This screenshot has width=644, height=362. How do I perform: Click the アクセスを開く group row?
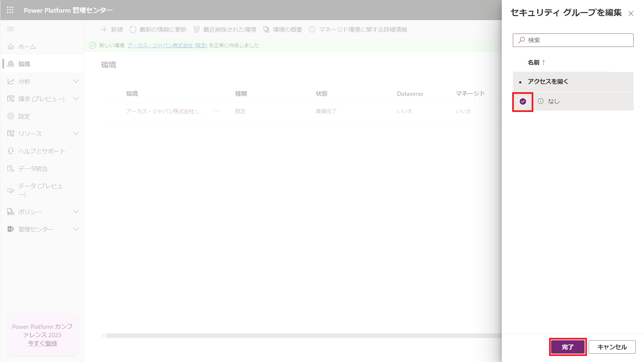(x=573, y=82)
